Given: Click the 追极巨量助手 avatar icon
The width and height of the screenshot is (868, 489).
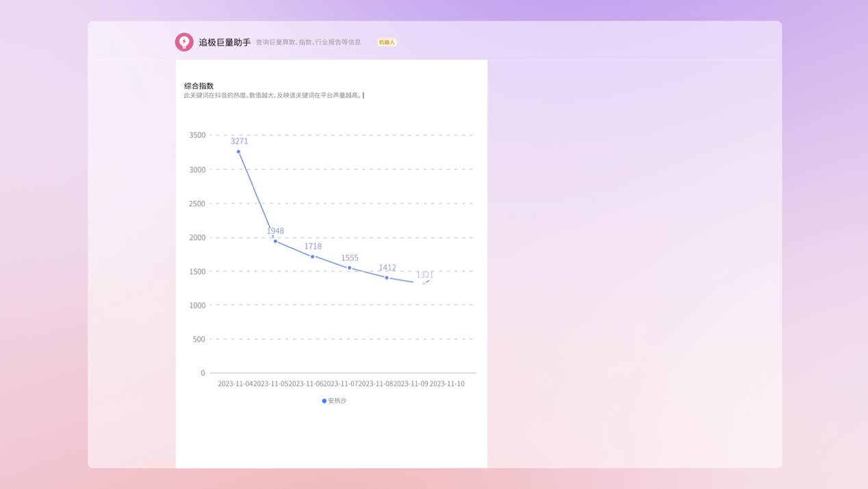Looking at the screenshot, I should point(184,42).
